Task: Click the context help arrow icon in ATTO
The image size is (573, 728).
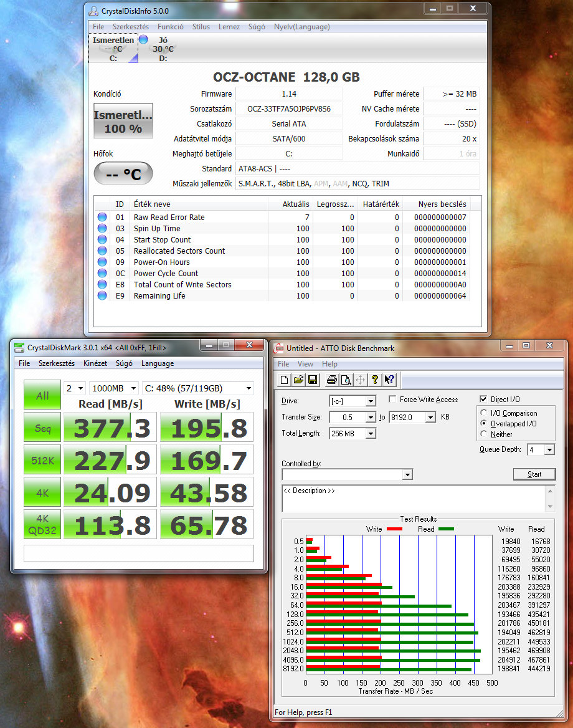Action: (389, 380)
